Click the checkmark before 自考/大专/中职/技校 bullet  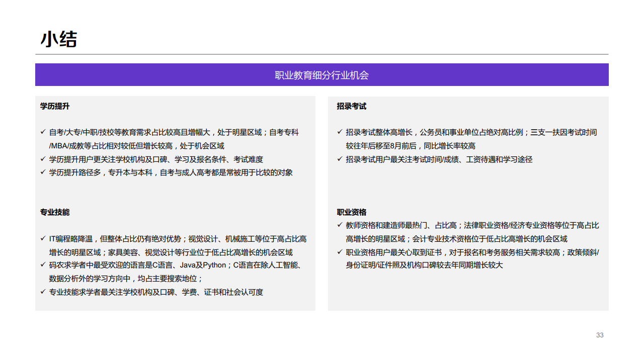click(x=42, y=132)
